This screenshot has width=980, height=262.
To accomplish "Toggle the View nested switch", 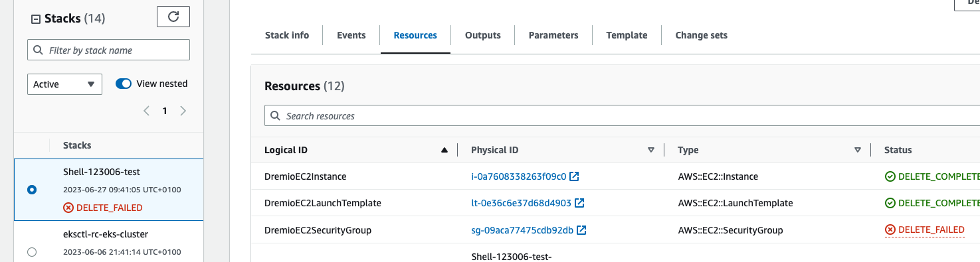I will tap(124, 84).
